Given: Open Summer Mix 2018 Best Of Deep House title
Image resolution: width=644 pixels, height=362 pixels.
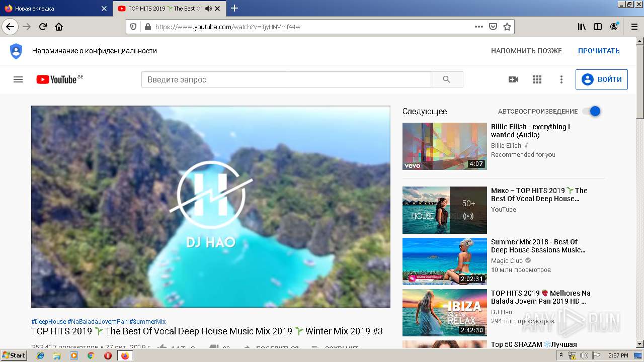Looking at the screenshot, I should tap(538, 246).
